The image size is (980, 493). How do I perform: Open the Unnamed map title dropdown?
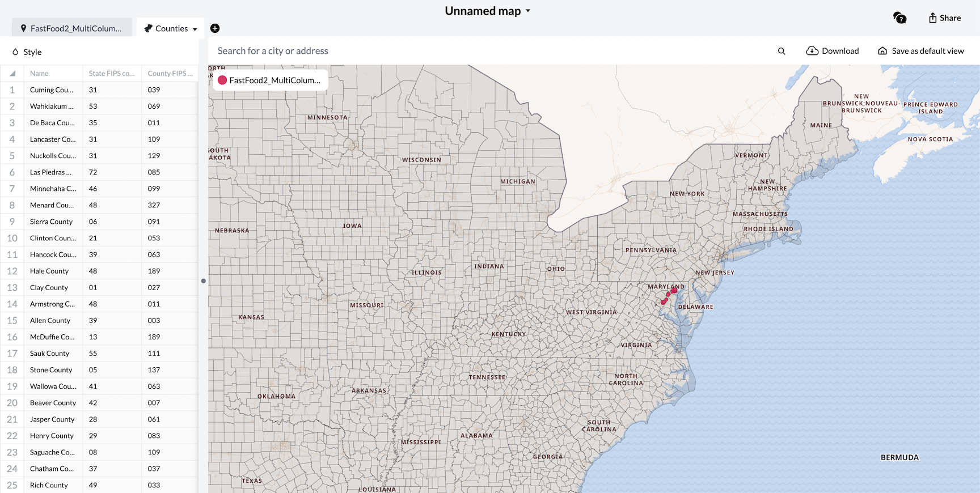click(x=487, y=11)
